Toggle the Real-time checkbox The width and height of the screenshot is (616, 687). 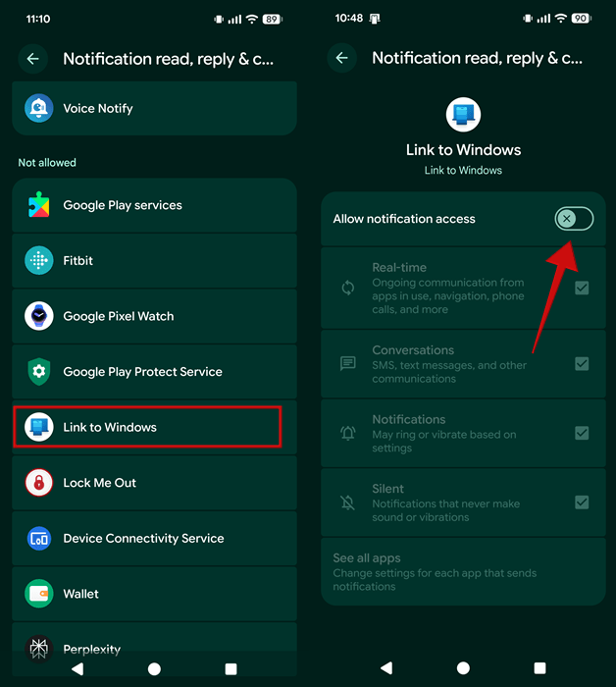(582, 288)
